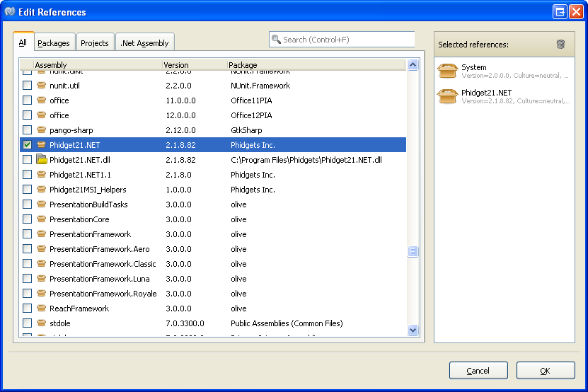Check the PresentationCore checkbox

[27, 219]
